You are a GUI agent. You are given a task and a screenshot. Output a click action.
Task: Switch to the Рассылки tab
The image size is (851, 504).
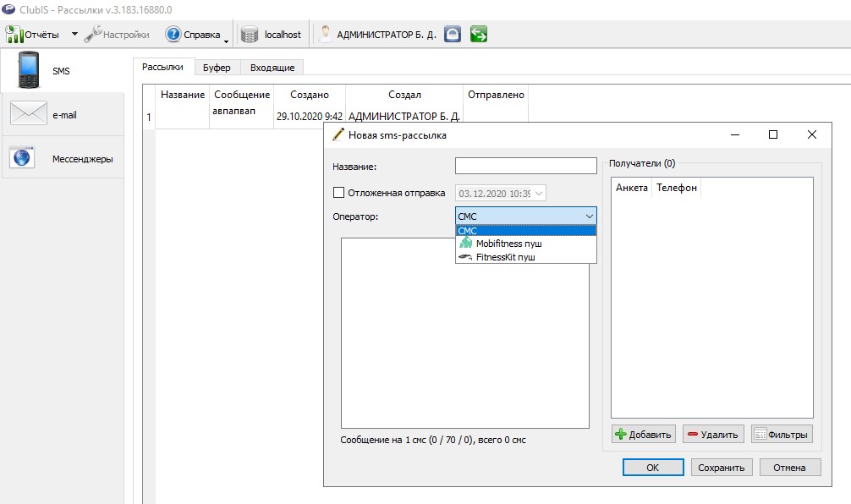[162, 68]
